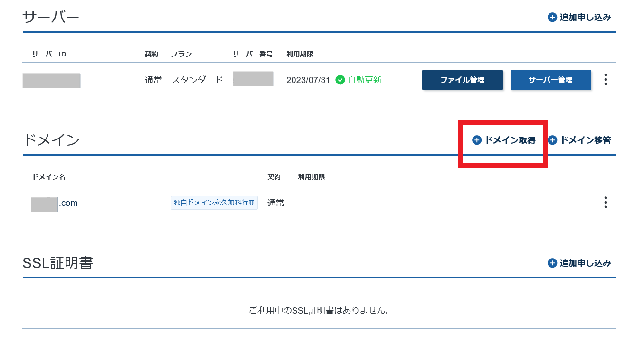Click plus icon beside Server 追加申し込み
This screenshot has width=644, height=343.
552,18
